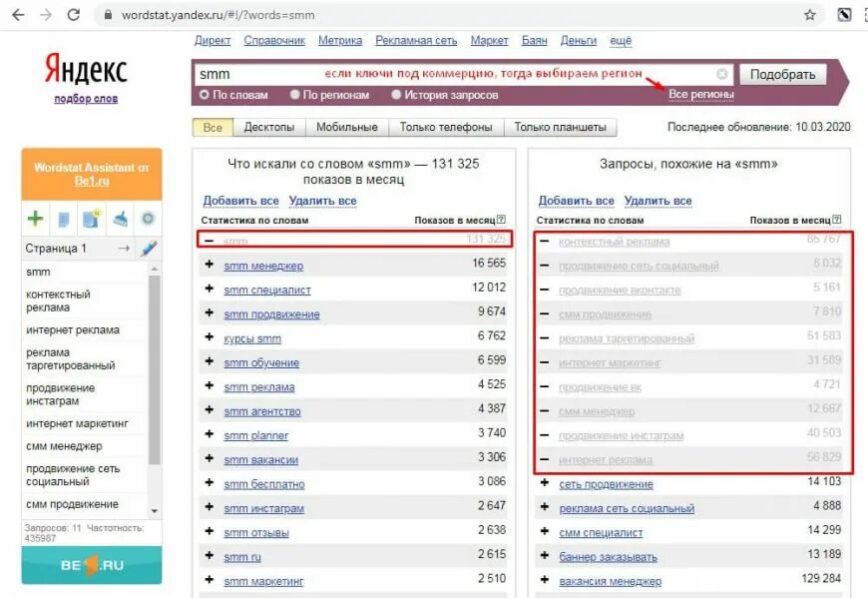Image resolution: width=868 pixels, height=598 pixels.
Task: Click the plus icon next to smm специалист
Action: pyautogui.click(x=210, y=290)
